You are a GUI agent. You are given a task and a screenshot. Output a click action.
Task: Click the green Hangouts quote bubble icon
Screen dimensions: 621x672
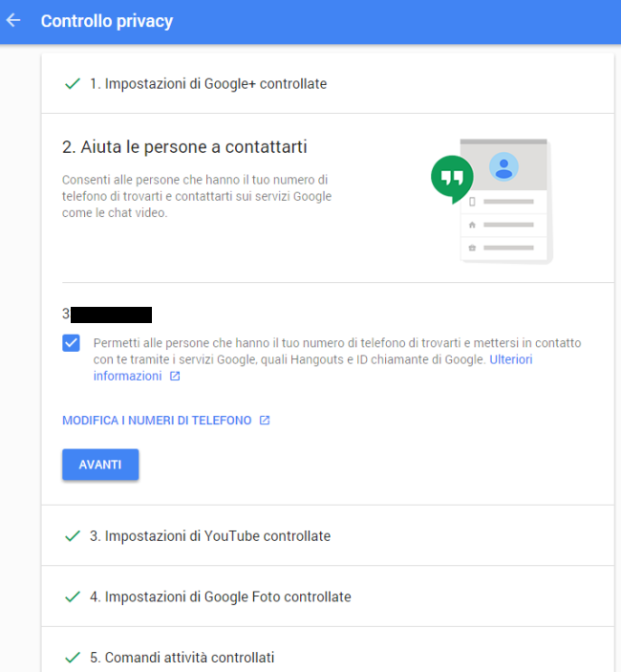tap(451, 179)
